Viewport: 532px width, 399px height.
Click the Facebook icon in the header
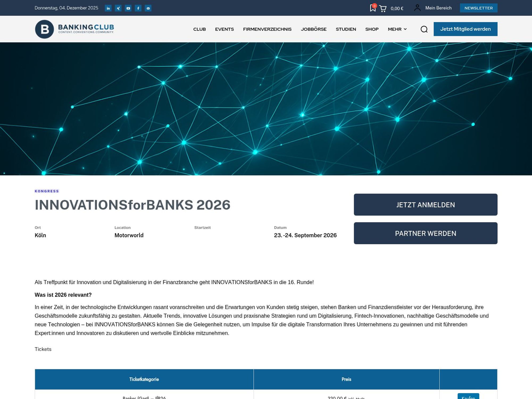click(x=138, y=8)
